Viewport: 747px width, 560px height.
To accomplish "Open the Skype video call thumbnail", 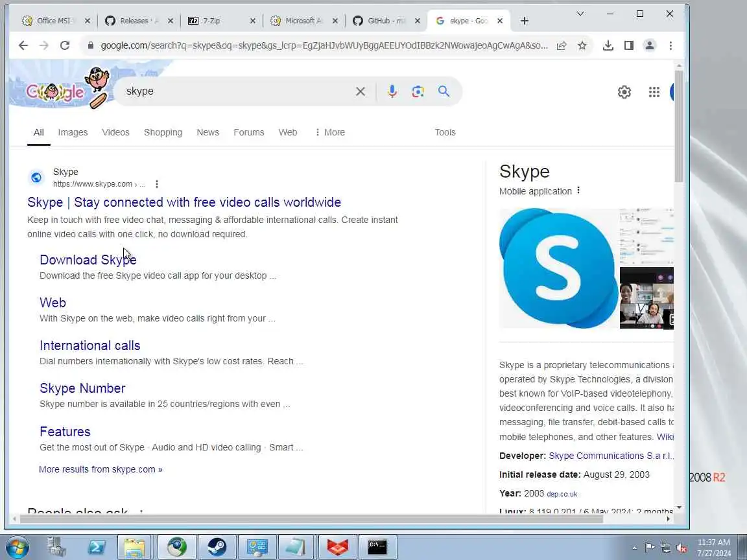I will click(646, 298).
